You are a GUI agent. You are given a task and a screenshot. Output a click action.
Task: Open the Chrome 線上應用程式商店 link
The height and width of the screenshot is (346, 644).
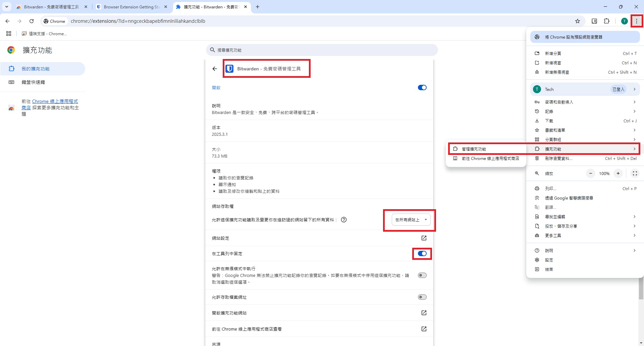[55, 101]
